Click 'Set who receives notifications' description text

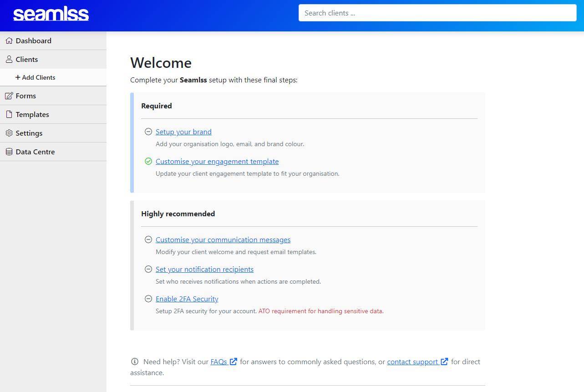coord(238,281)
